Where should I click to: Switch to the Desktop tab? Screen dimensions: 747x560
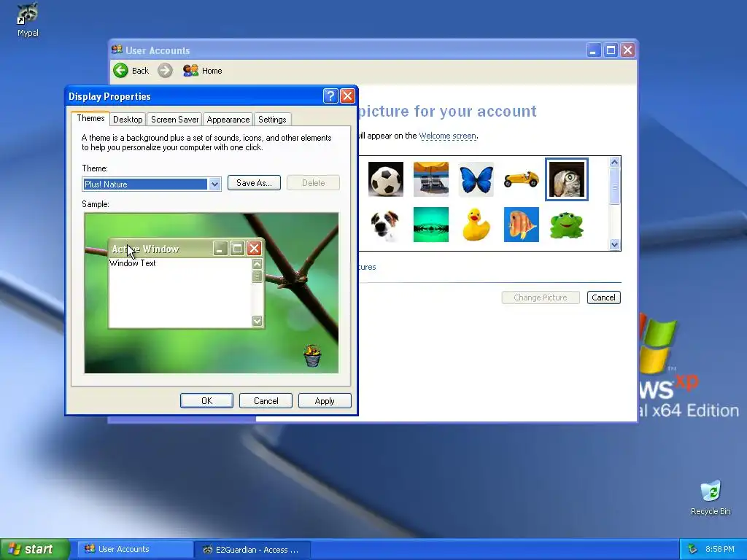click(x=128, y=119)
